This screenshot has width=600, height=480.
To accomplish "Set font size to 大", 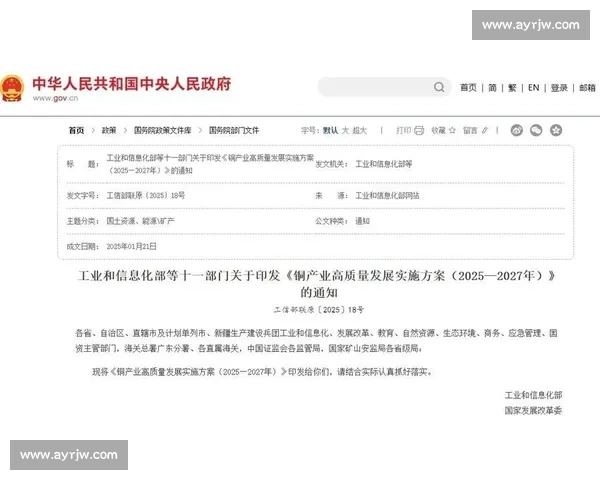I will pos(345,131).
